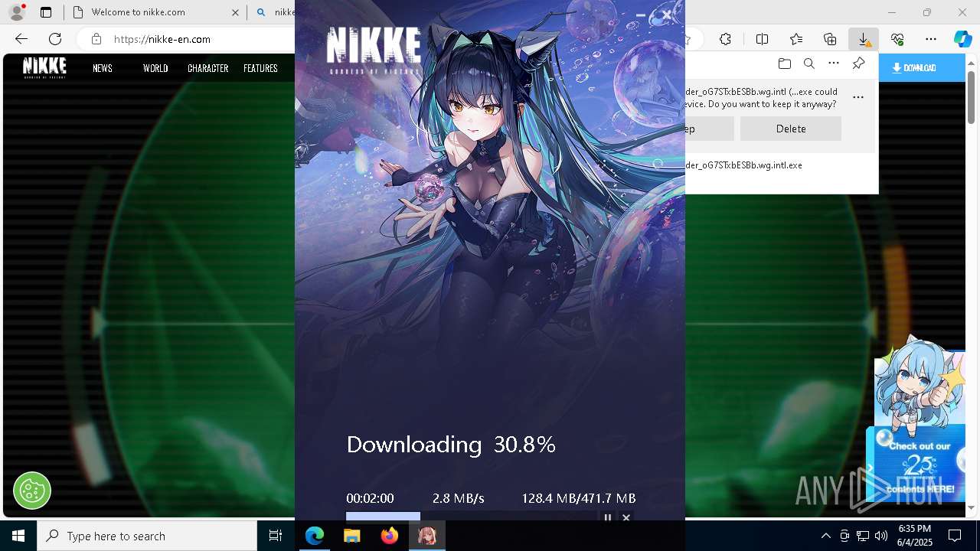This screenshot has height=551, width=980.
Task: Open the Edge profile icon
Action: click(x=17, y=12)
